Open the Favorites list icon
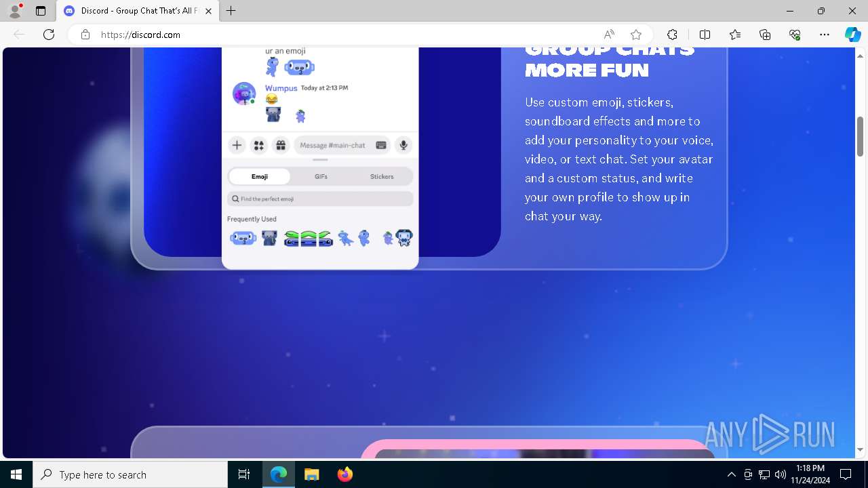 click(735, 35)
